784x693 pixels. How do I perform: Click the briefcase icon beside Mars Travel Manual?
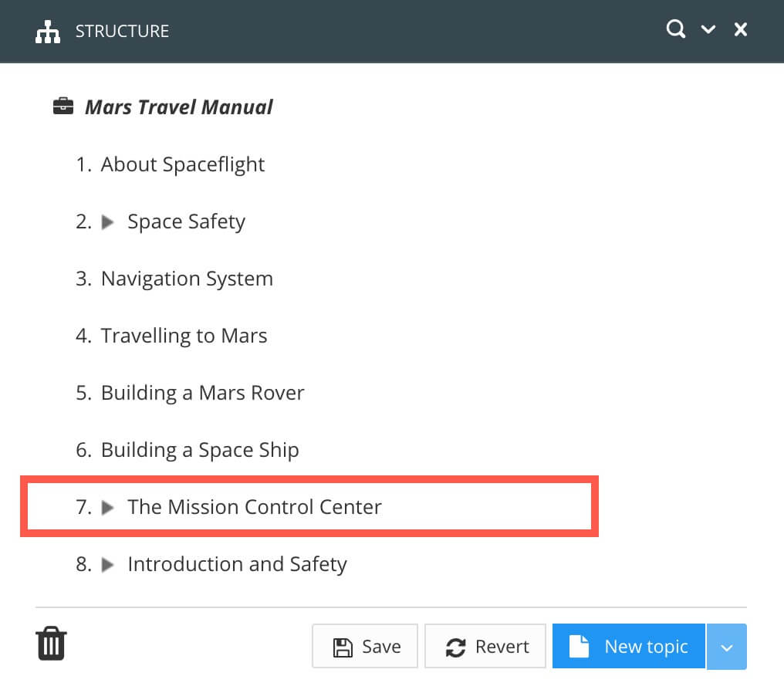click(x=63, y=106)
